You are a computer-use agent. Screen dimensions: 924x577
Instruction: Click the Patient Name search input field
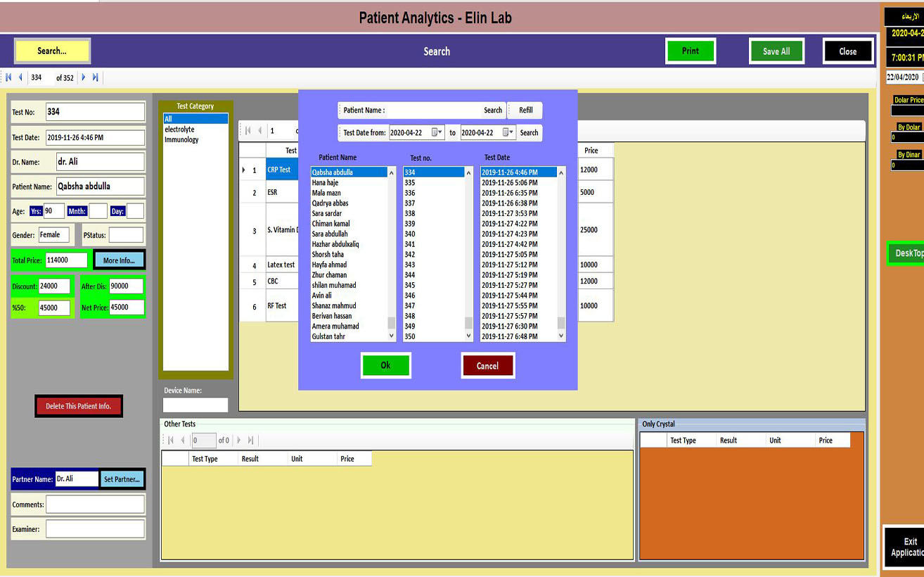point(433,110)
